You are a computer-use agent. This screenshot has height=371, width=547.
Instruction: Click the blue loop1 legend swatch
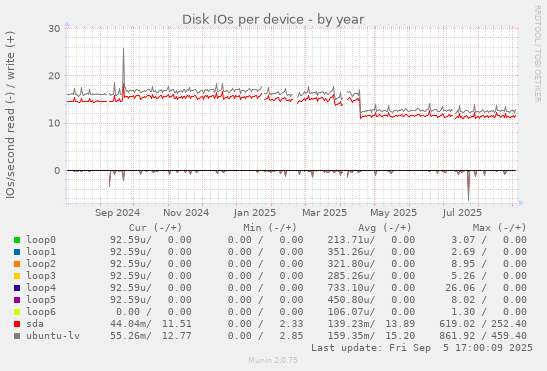[17, 252]
